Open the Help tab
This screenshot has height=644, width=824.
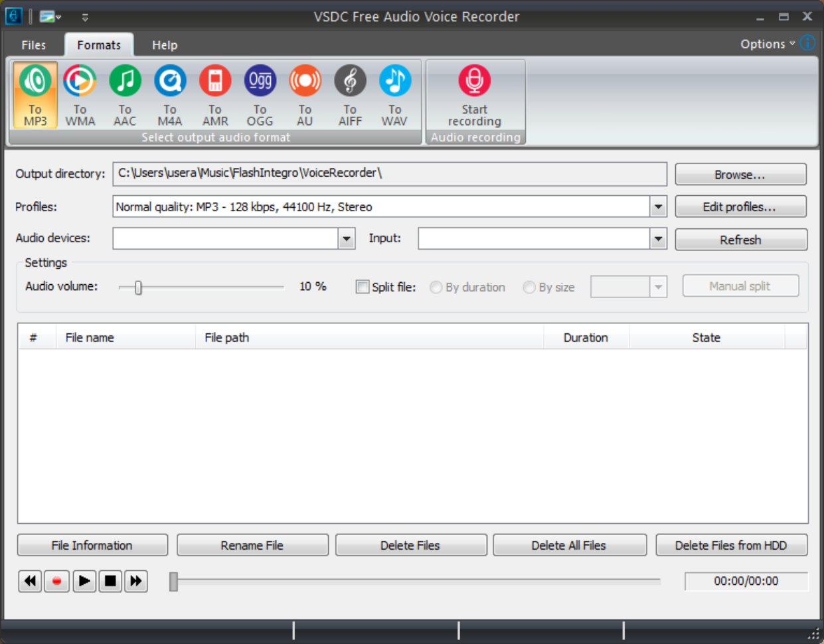tap(165, 45)
